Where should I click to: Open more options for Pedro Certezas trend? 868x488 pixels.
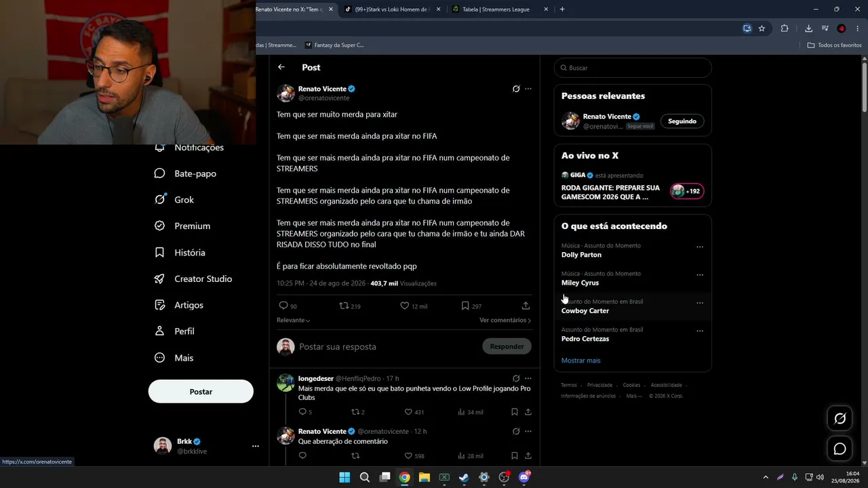click(x=700, y=331)
